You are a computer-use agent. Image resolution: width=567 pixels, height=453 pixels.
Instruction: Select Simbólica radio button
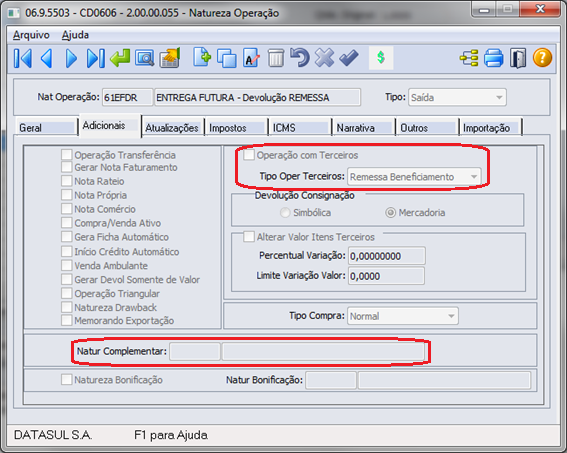[285, 213]
